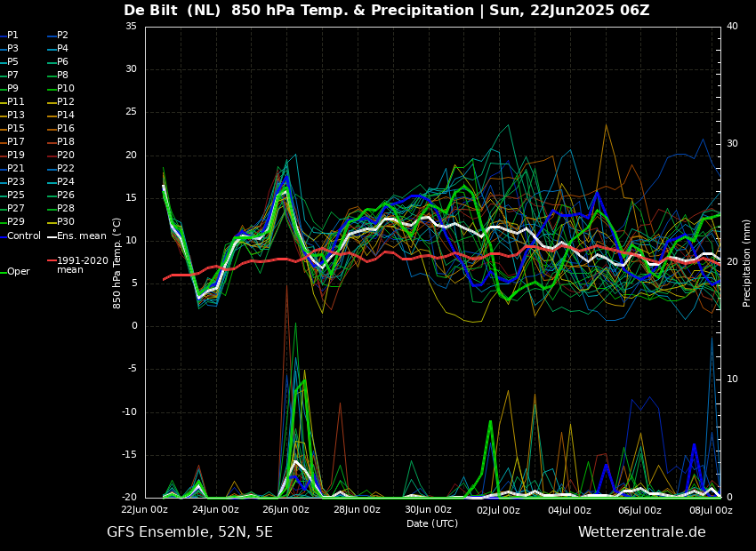Click legend entry P6
Viewport: 756px width, 551px height.
click(x=59, y=61)
